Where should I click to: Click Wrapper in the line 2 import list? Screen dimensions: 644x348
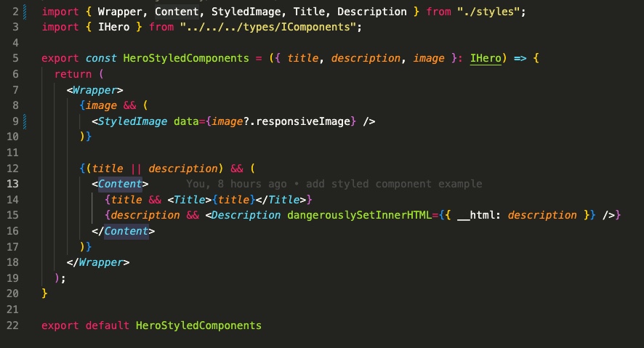(120, 12)
